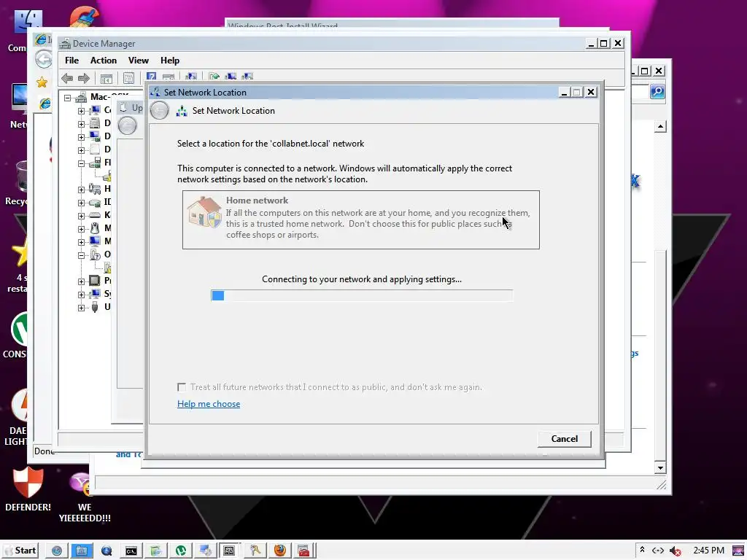This screenshot has width=747, height=560.
Task: Open the command prompt taskbar icon
Action: [131, 551]
